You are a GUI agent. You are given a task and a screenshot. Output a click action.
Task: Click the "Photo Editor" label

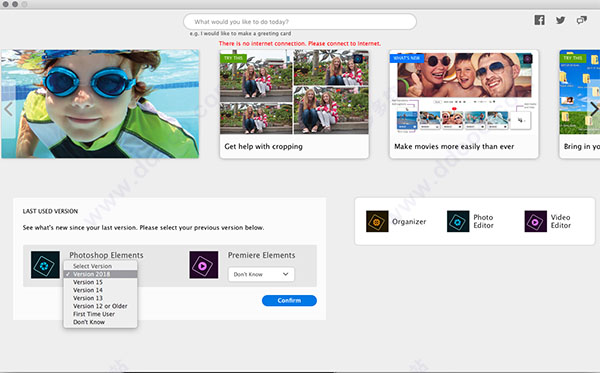[483, 221]
